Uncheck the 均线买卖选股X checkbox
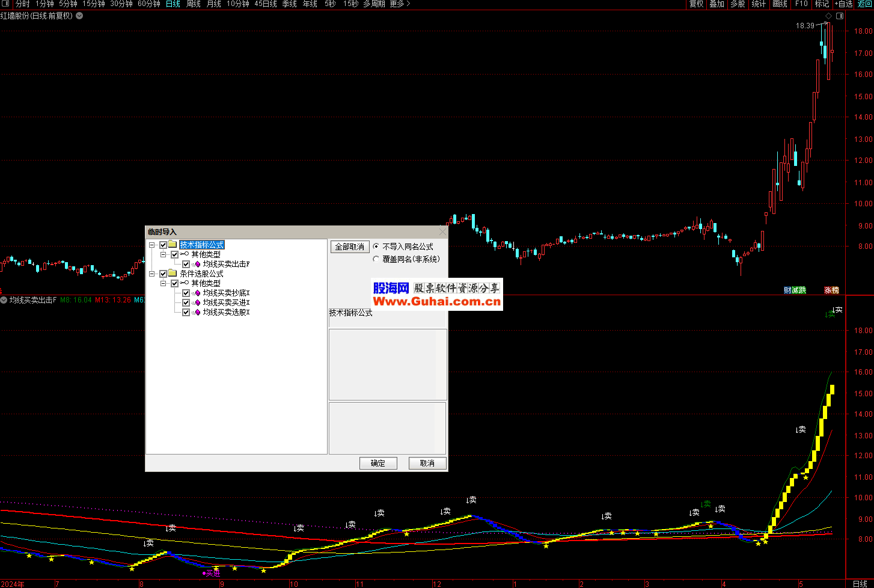This screenshot has height=588, width=874. click(186, 312)
